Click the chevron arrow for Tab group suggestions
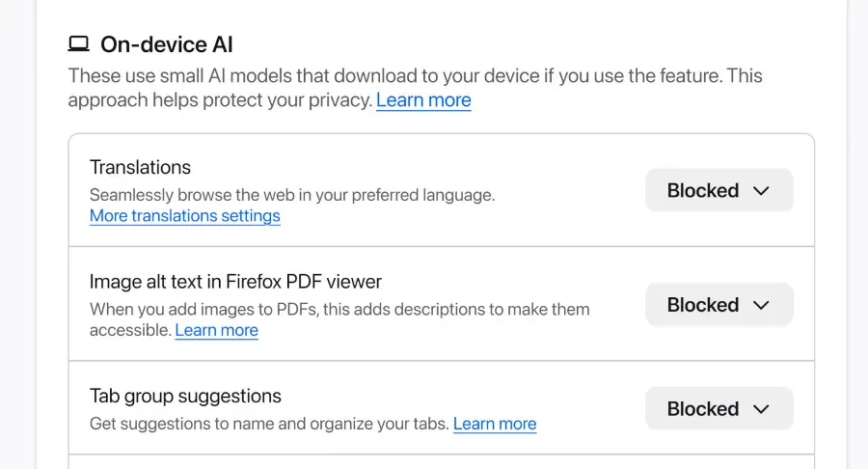 pos(761,409)
